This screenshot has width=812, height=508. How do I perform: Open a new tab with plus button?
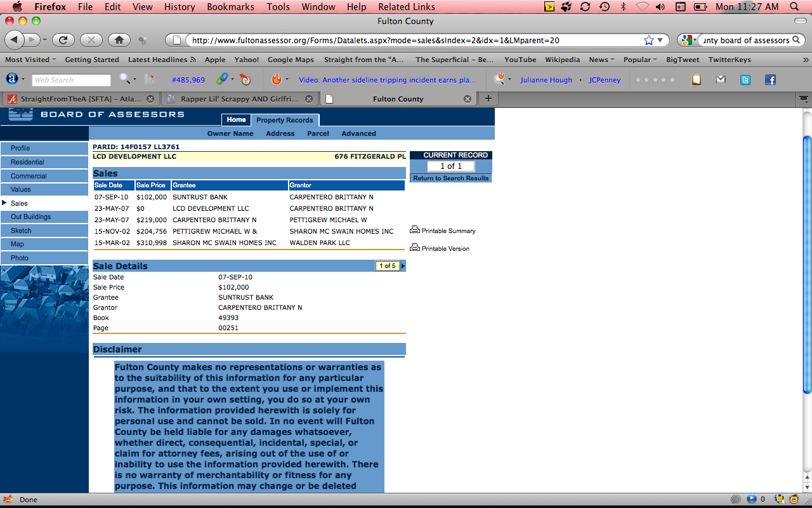[x=488, y=98]
